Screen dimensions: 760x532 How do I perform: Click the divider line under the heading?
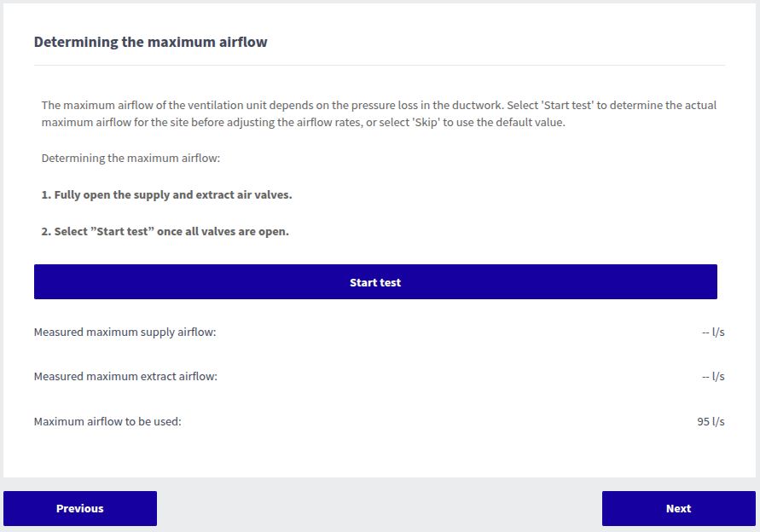click(x=380, y=65)
